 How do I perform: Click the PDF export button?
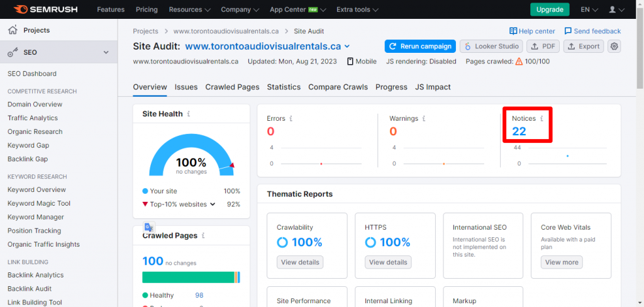click(x=543, y=46)
